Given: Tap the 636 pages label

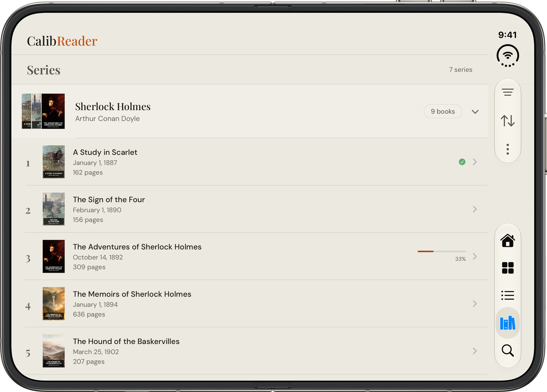Looking at the screenshot, I should pyautogui.click(x=89, y=314).
